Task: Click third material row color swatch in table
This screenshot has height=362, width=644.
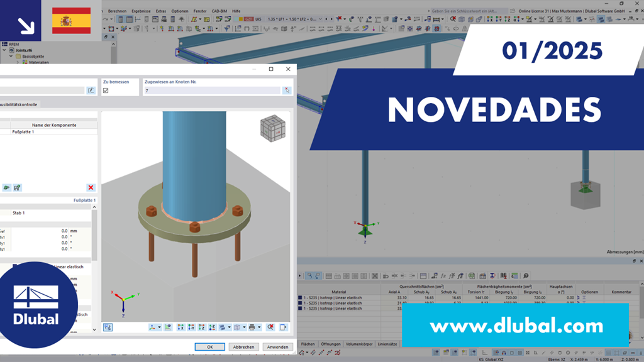Action: point(300,308)
